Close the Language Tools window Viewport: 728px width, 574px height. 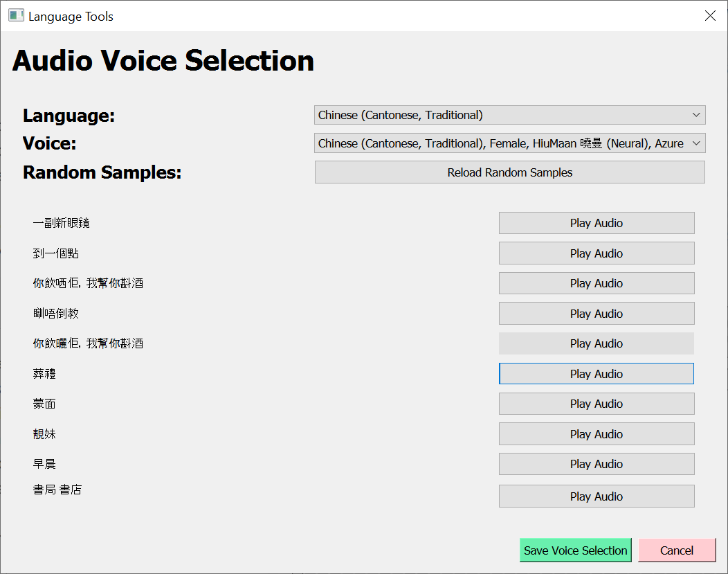[710, 16]
